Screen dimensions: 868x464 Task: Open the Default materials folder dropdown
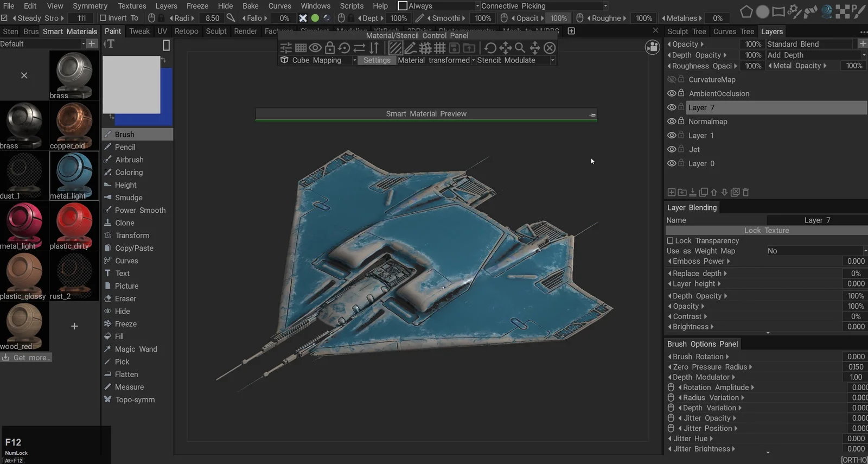(43, 44)
